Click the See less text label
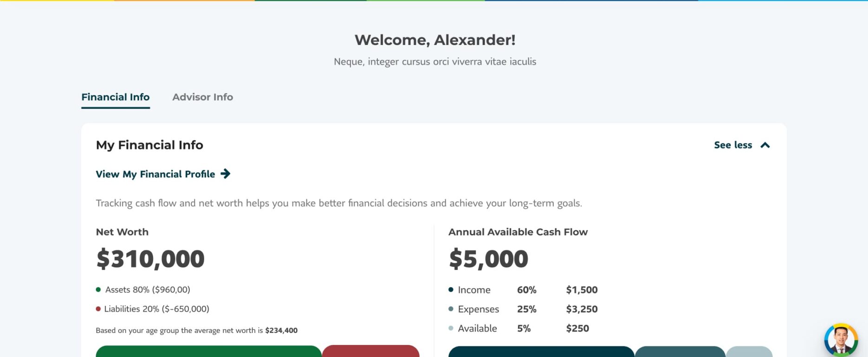 pos(733,145)
